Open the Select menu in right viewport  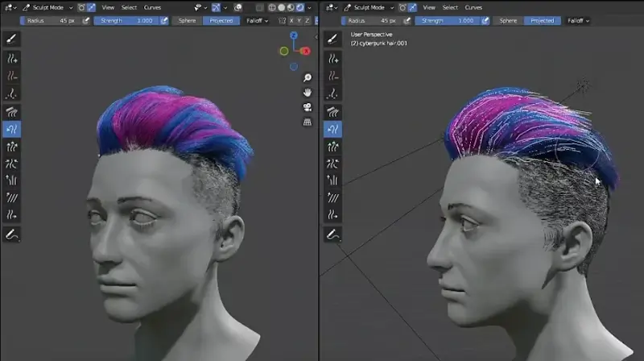point(450,7)
